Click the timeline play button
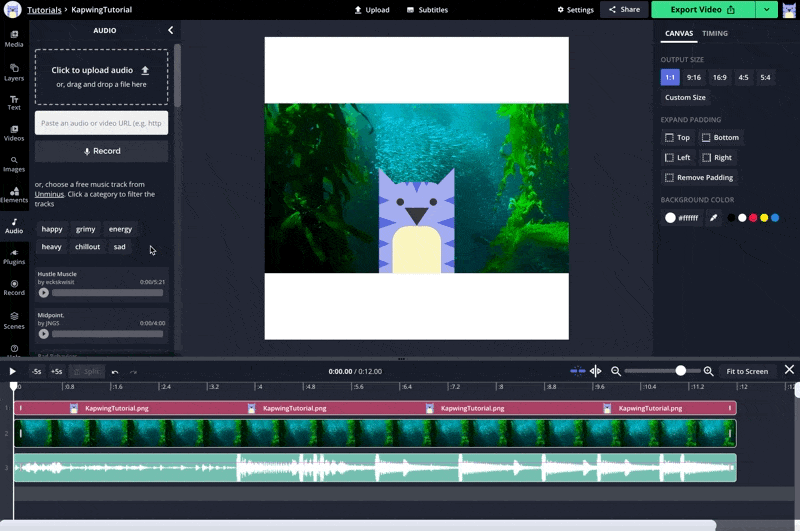 13,371
